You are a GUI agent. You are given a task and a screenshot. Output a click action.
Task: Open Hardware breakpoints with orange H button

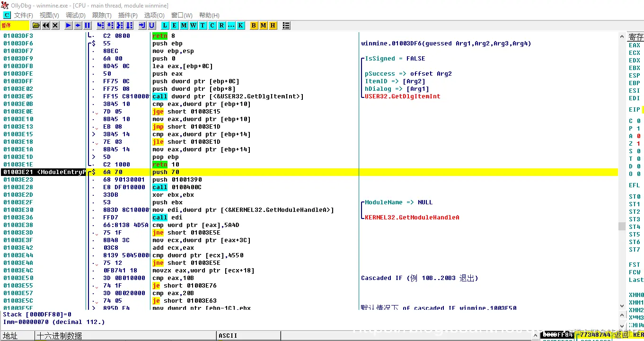[273, 26]
